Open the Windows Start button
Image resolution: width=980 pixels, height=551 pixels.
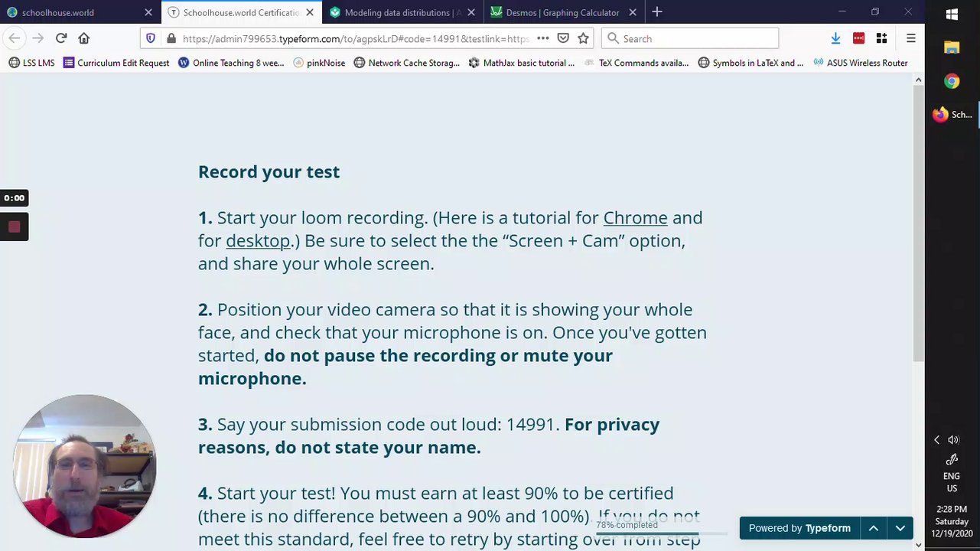click(x=952, y=14)
